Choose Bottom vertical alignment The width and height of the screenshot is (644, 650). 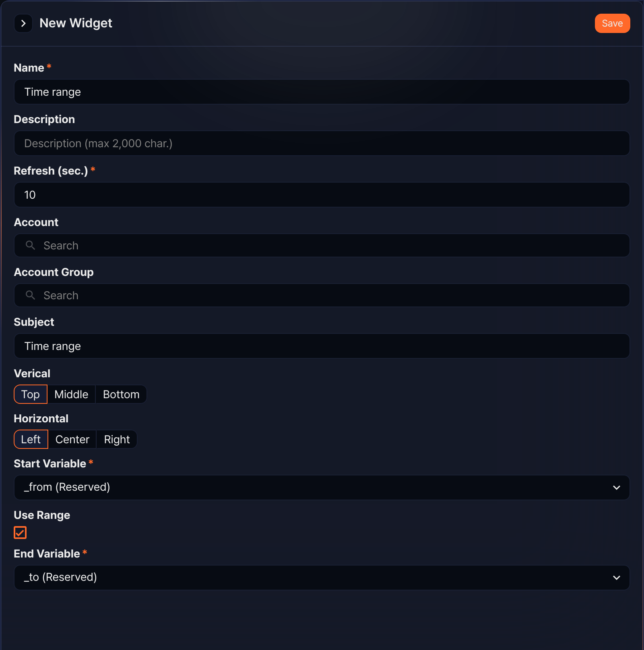pos(121,394)
